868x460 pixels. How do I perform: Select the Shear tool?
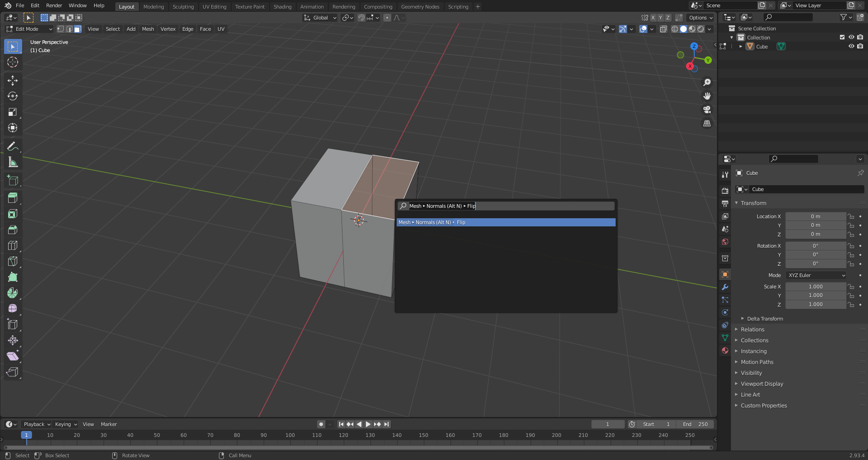pyautogui.click(x=13, y=356)
